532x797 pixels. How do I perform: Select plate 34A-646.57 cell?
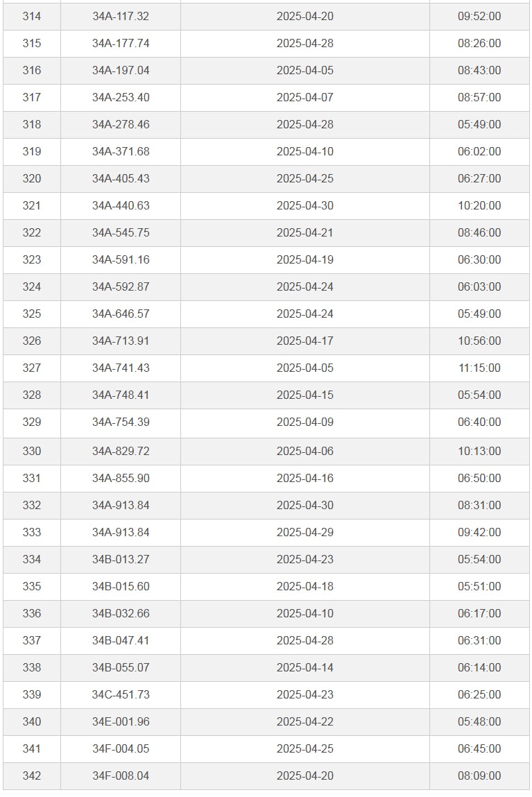121,314
